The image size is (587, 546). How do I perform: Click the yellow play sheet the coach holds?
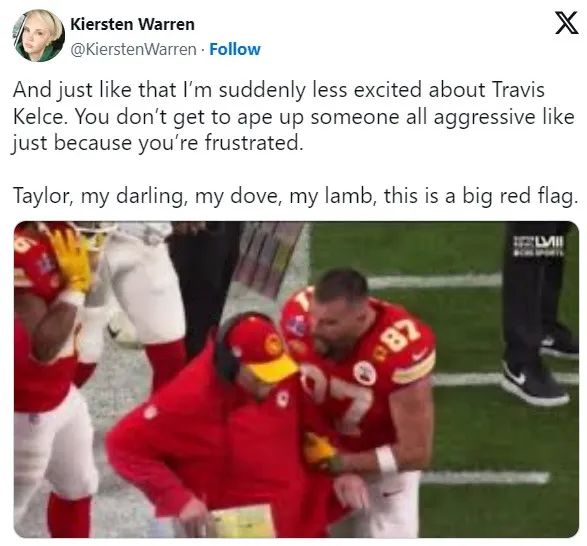coord(241,521)
